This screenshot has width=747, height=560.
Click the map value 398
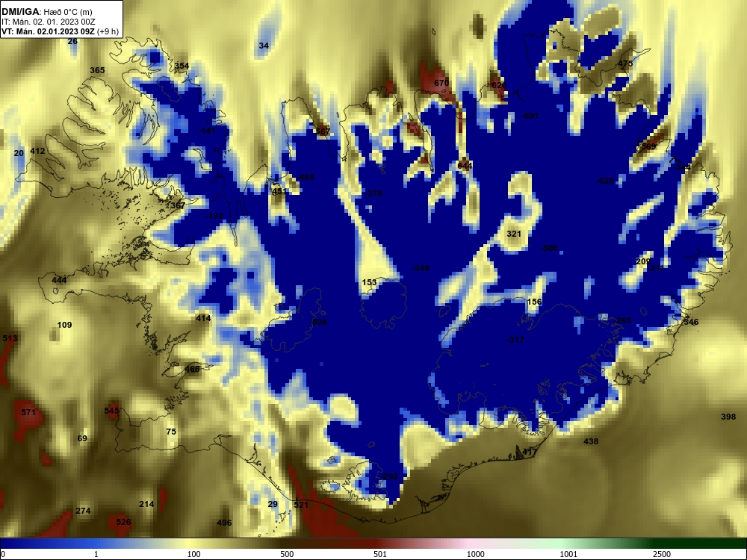pos(728,416)
